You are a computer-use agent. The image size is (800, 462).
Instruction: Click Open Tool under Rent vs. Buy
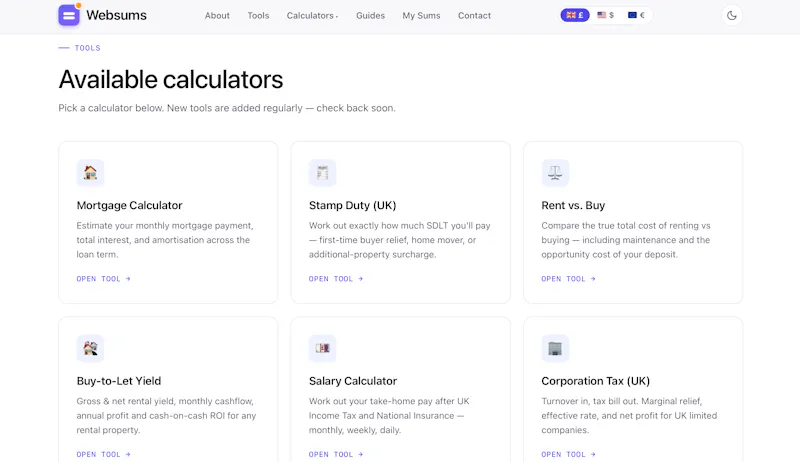point(568,279)
